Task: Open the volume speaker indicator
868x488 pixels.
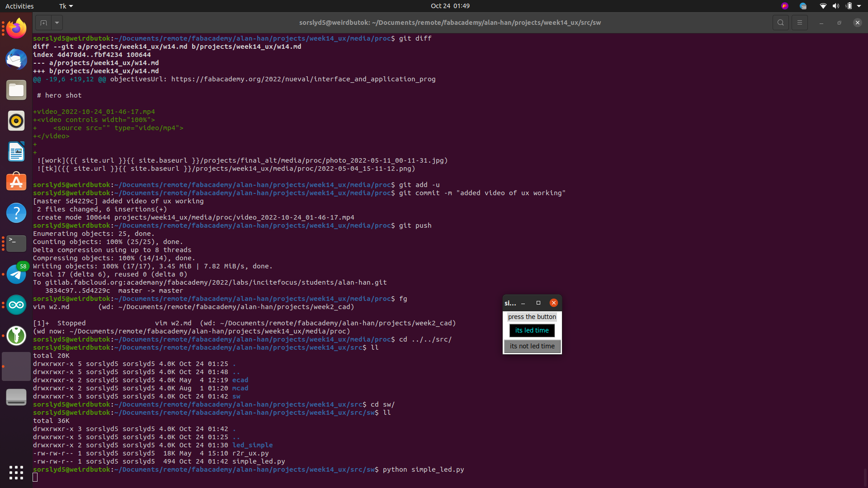Action: [x=835, y=6]
